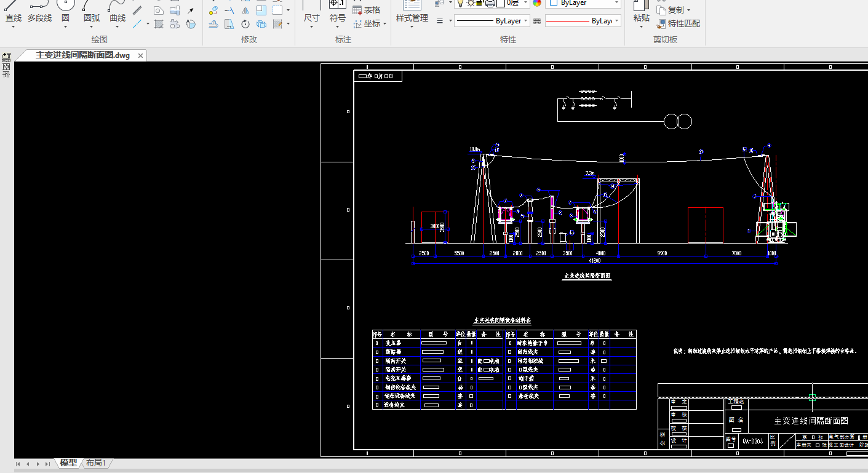Jump to the last layout tab arrow
The width and height of the screenshot is (868, 473).
47,464
